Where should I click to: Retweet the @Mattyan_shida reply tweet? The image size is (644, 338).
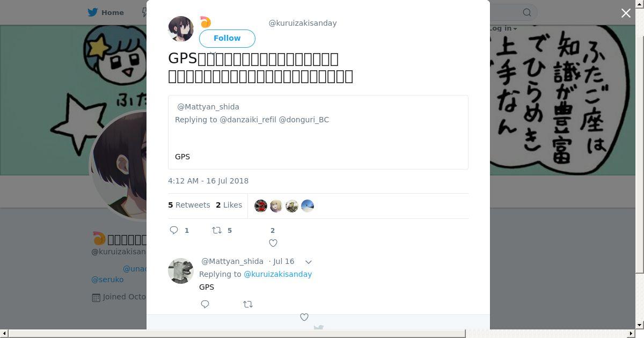point(248,304)
